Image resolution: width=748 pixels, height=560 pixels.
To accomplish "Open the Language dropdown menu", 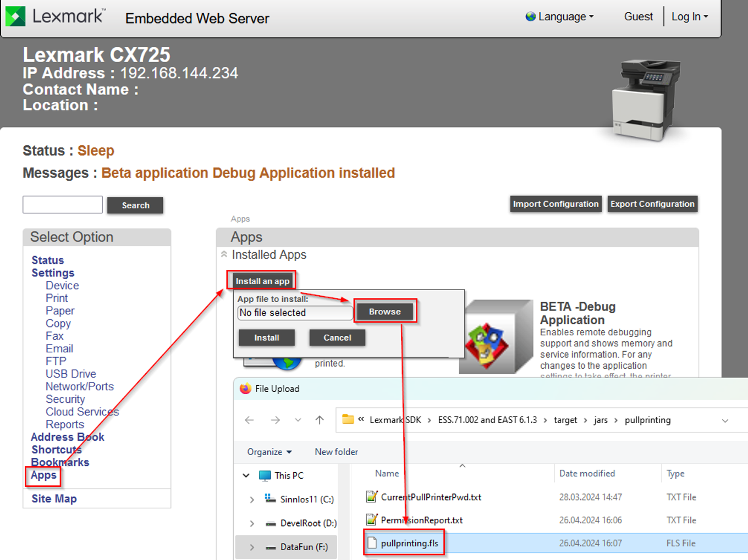I will [x=565, y=16].
